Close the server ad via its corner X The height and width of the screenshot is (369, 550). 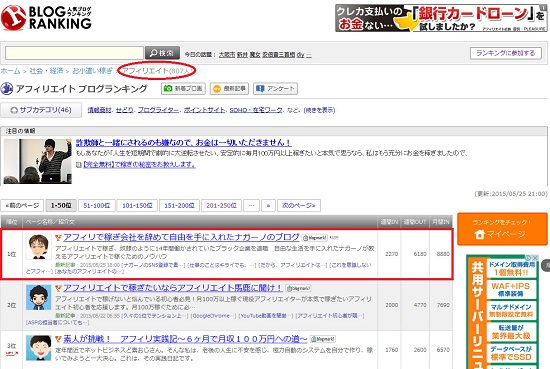click(x=536, y=258)
